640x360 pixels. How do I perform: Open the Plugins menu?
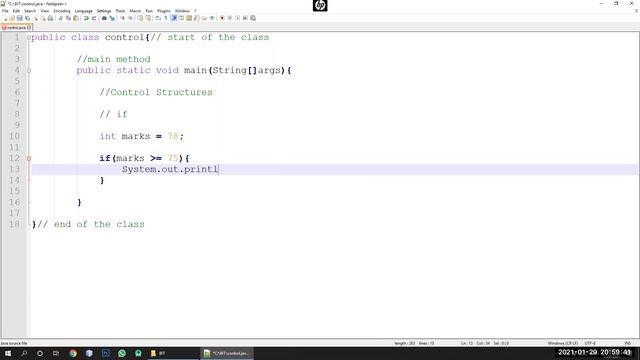pyautogui.click(x=164, y=11)
